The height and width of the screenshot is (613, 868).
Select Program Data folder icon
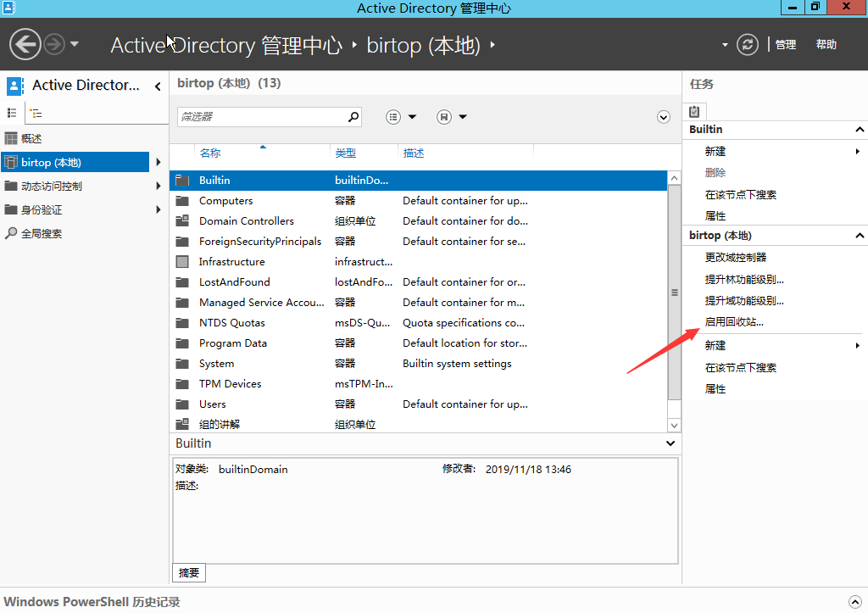point(182,343)
